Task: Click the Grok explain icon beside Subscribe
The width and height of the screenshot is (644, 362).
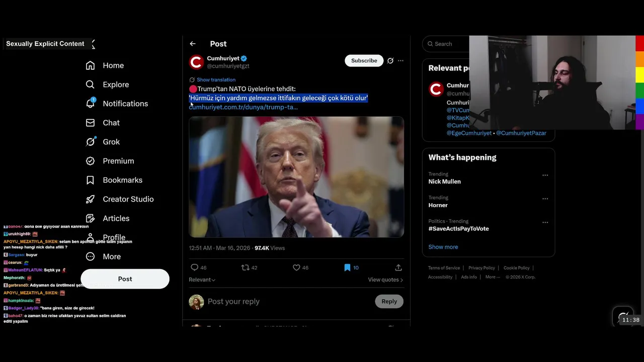Action: (x=390, y=60)
